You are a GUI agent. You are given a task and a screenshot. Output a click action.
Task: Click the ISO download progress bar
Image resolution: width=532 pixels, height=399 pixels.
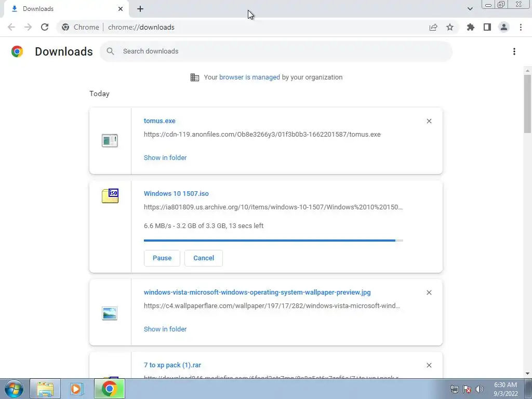pos(273,241)
